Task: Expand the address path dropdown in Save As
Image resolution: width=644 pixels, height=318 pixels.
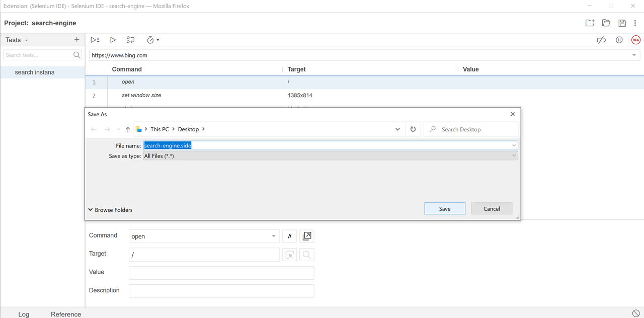Action: [x=397, y=129]
